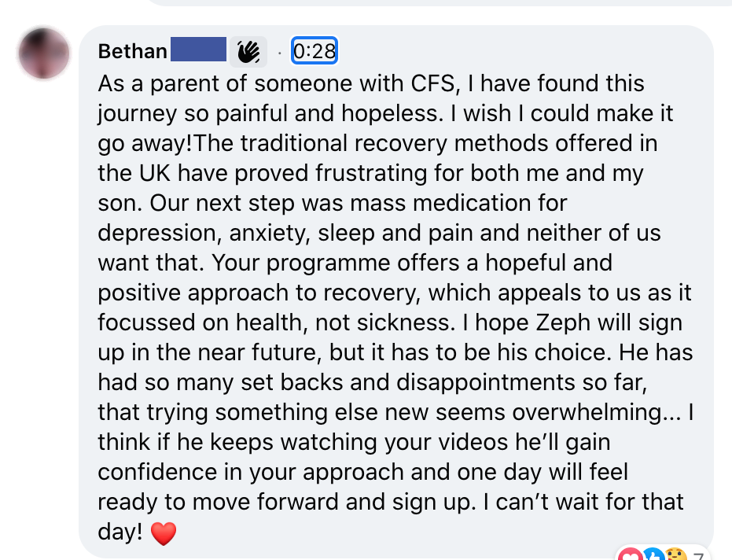Open Bethan's profile from her name
The height and width of the screenshot is (560, 732).
(x=133, y=52)
